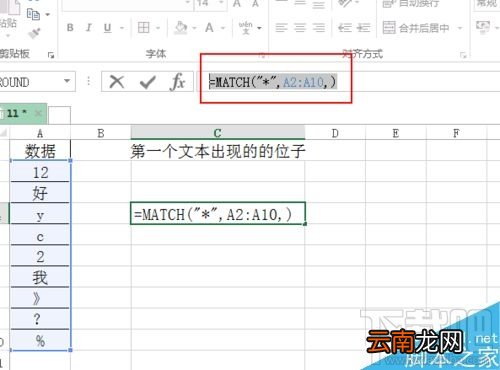This screenshot has width=500, height=370.
Task: Click the Orientation icon in alignment group
Action: pos(346,3)
